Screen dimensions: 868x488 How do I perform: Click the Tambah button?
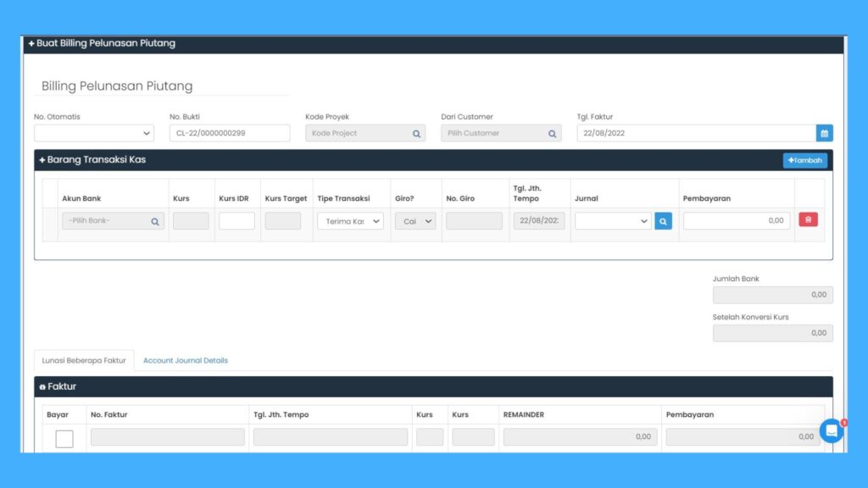click(x=804, y=160)
